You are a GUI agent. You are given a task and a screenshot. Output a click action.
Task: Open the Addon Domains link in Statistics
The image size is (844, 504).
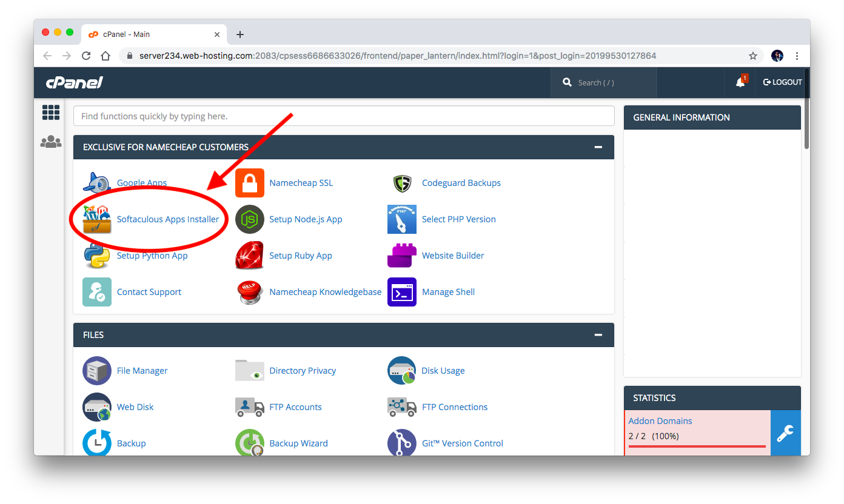660,421
